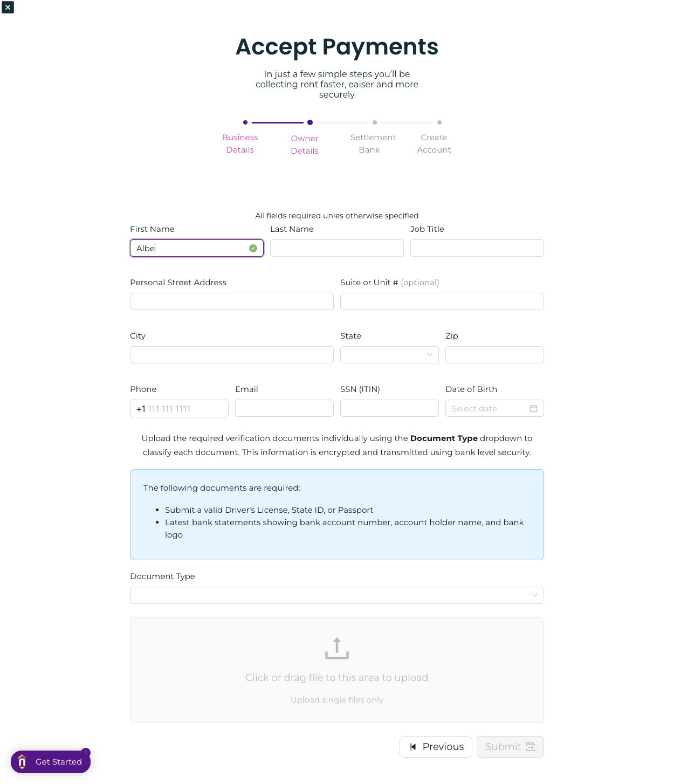Select the Zip input field
Viewport: 674px width, 784px height.
(494, 355)
